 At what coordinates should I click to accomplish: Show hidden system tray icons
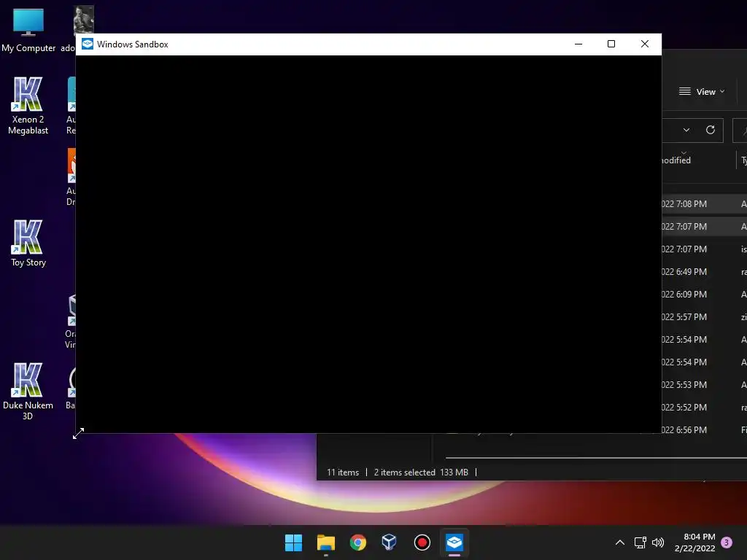[x=620, y=542]
